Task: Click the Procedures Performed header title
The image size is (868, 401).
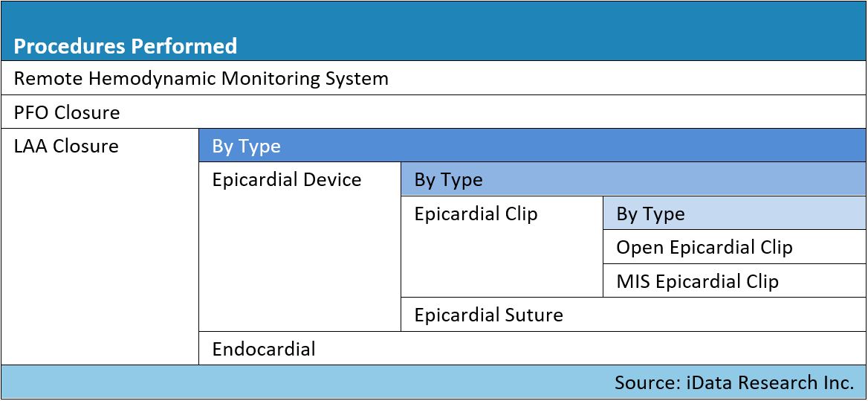Action: (125, 46)
